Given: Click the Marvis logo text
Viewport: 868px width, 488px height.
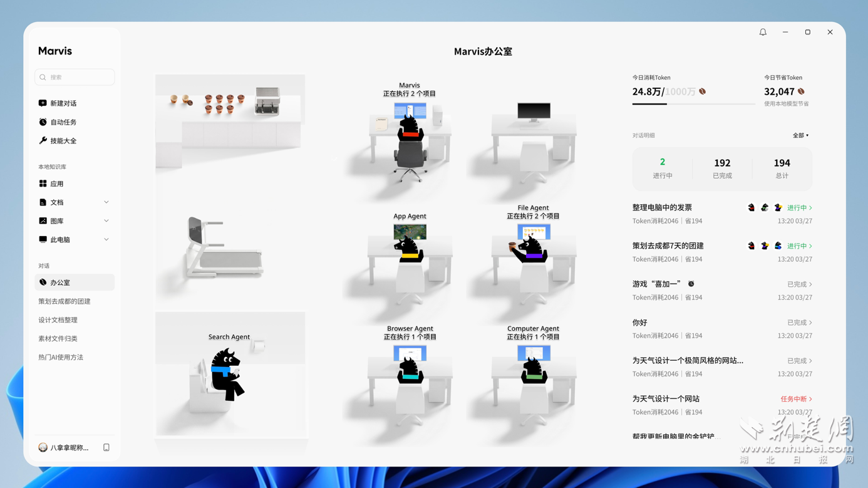Looking at the screenshot, I should 55,51.
